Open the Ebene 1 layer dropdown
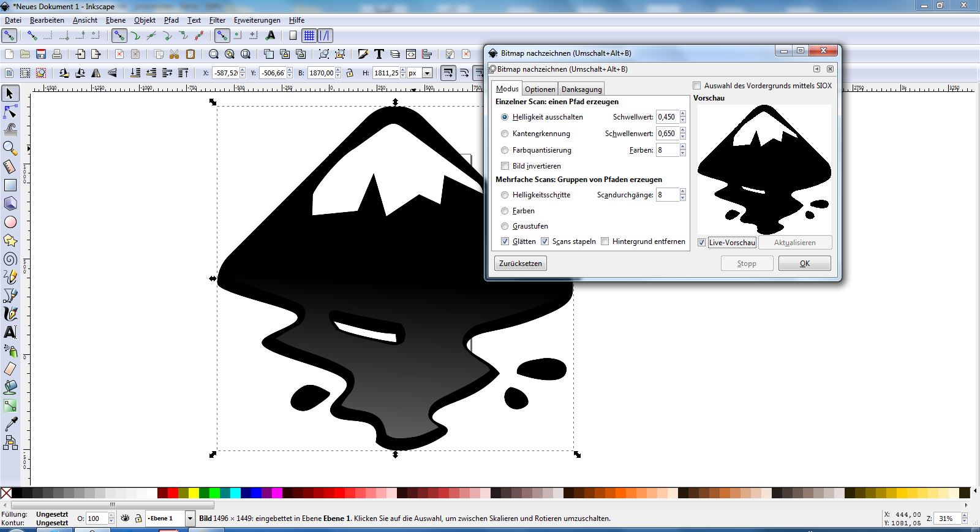The image size is (980, 532). click(x=190, y=519)
